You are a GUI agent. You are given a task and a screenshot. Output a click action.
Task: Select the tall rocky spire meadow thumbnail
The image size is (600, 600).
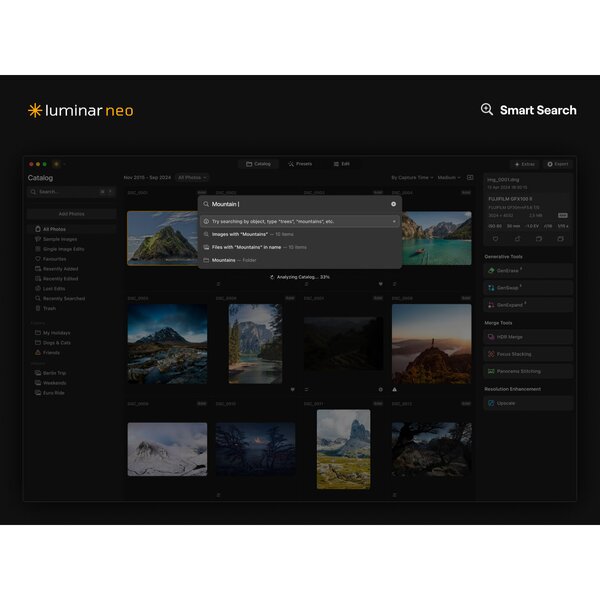pos(344,449)
